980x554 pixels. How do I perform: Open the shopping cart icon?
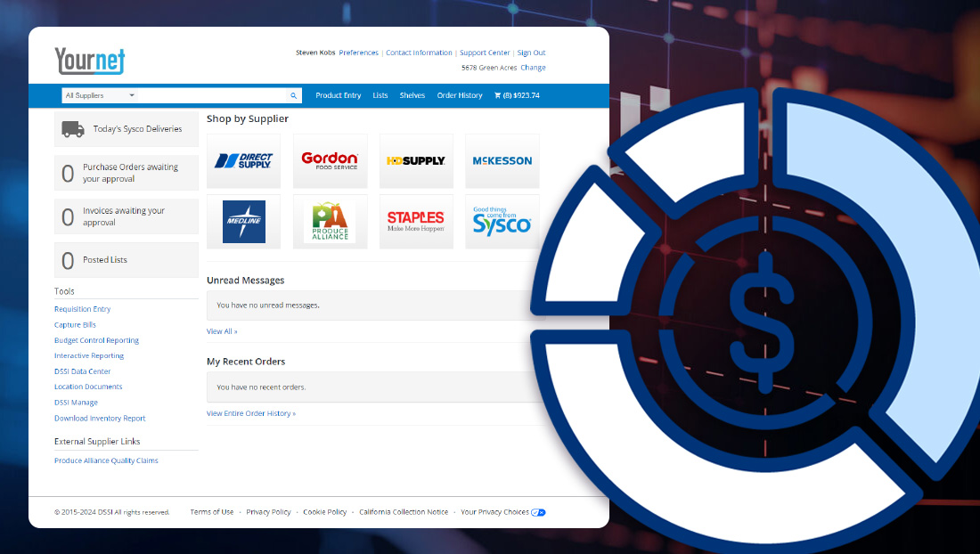coord(497,95)
